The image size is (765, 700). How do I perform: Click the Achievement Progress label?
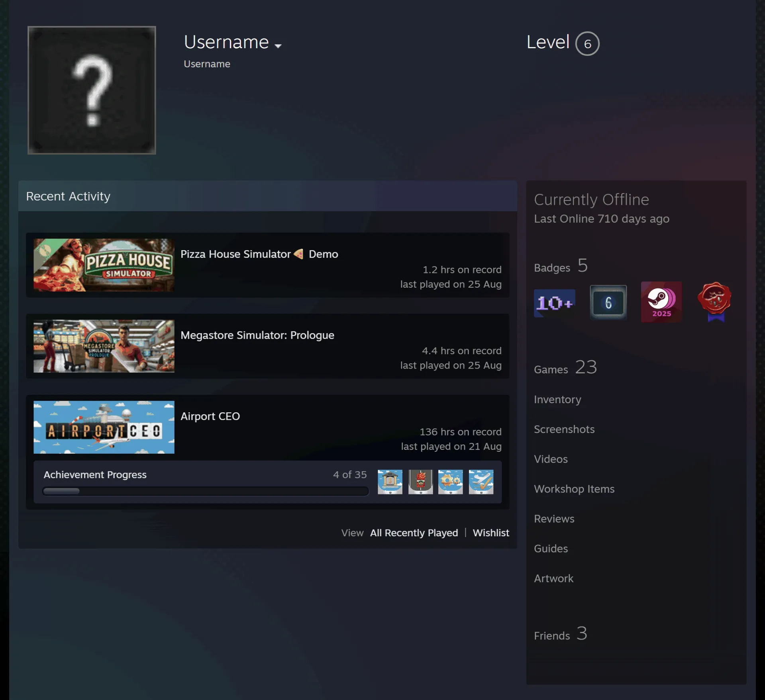coord(95,475)
